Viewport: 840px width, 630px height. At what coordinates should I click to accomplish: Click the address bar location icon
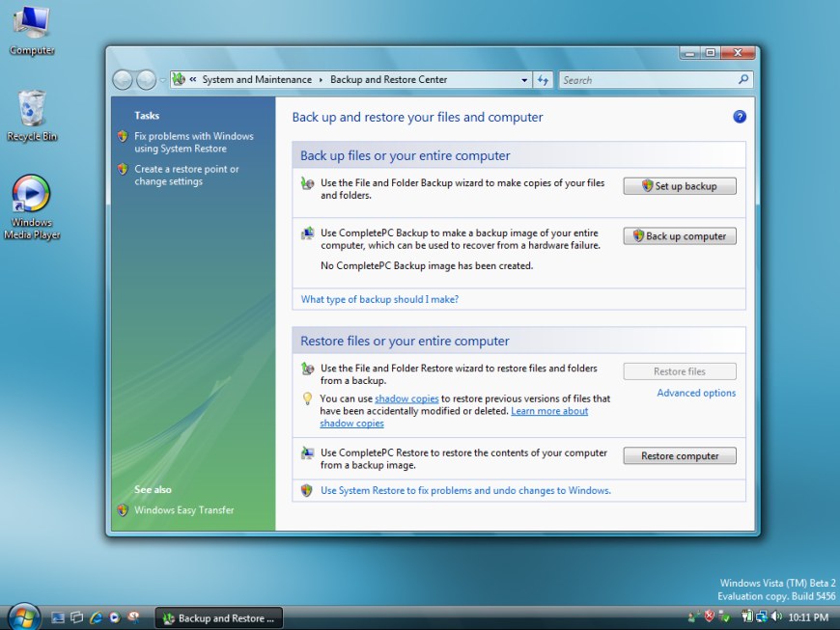click(179, 79)
